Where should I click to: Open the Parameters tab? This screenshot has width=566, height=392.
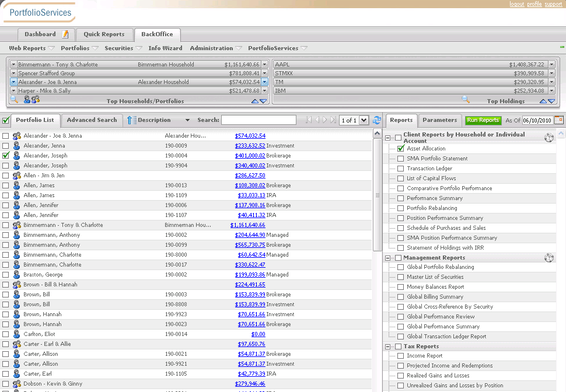439,120
